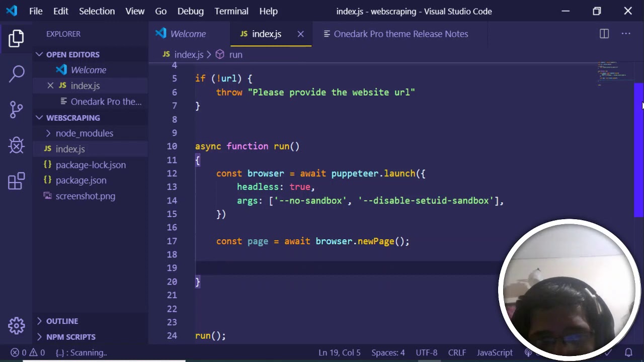Click the Split Editor icon

pyautogui.click(x=604, y=34)
